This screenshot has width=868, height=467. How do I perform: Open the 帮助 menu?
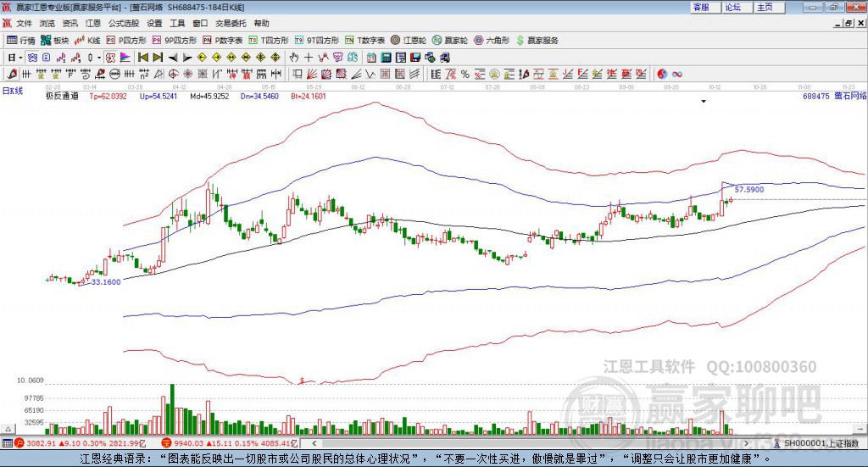[x=261, y=23]
